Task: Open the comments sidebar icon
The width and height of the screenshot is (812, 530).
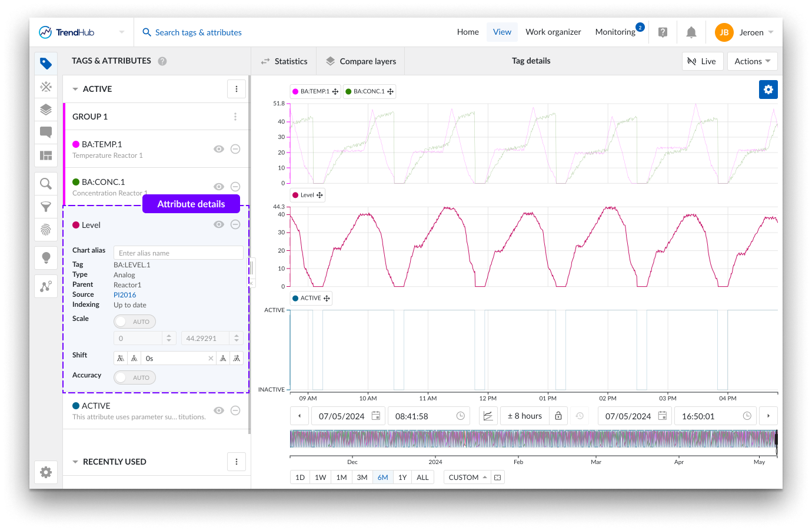Action: click(x=46, y=132)
